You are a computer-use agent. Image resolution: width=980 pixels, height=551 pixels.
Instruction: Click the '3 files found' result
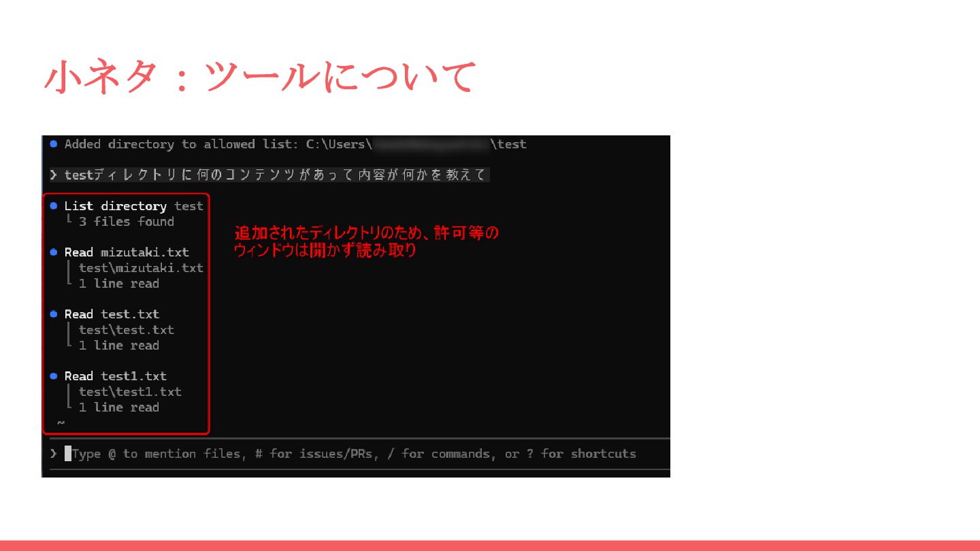coord(127,222)
